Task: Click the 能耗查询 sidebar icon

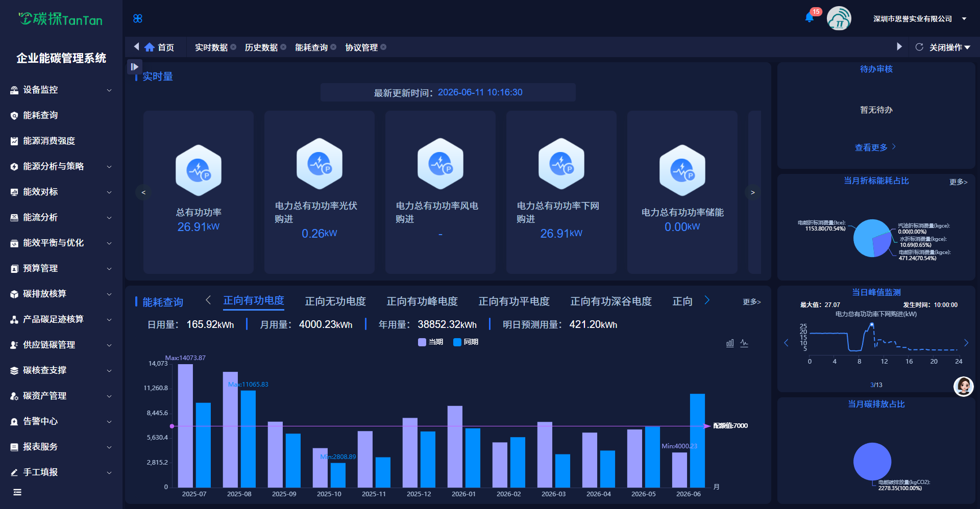Action: (14, 116)
